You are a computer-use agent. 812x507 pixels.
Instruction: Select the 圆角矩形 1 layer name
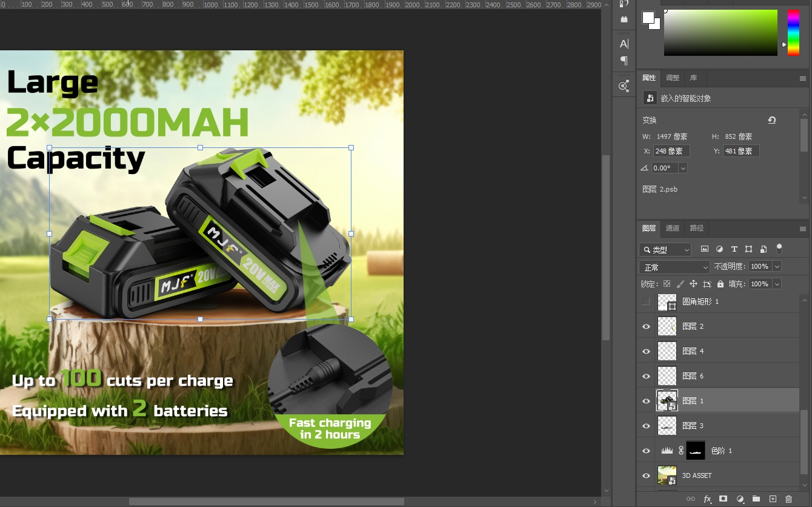(x=701, y=301)
